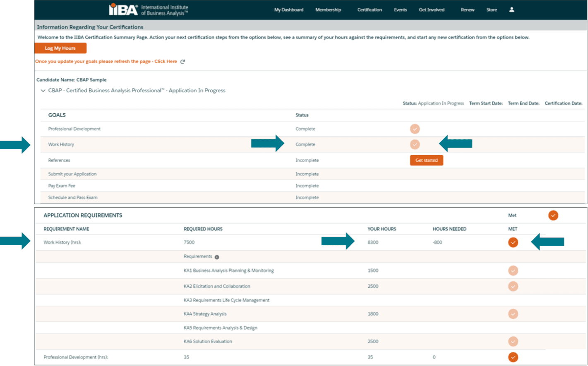The height and width of the screenshot is (366, 588).
Task: Click the Log My Hours button
Action: pyautogui.click(x=60, y=48)
